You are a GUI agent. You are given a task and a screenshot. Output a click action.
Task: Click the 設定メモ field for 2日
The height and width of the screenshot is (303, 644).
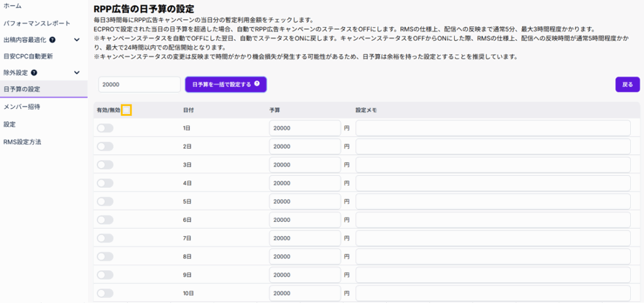click(x=492, y=146)
